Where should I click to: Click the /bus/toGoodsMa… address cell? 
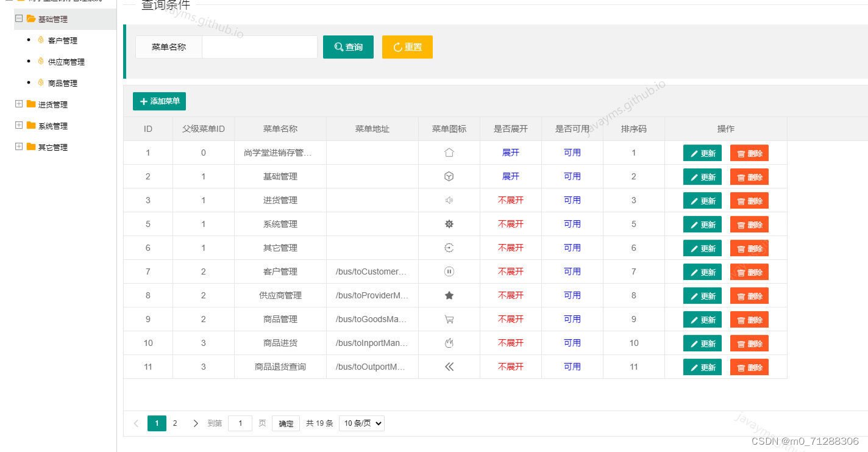pos(372,319)
